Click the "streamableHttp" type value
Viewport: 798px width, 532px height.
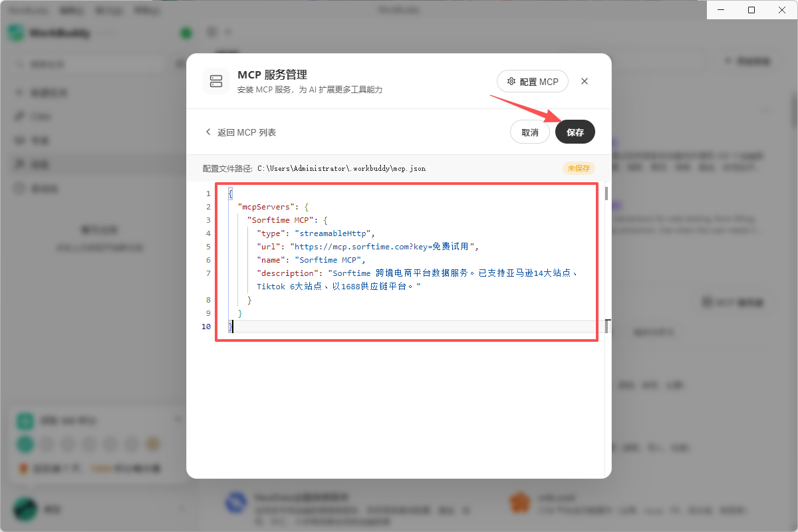click(334, 233)
